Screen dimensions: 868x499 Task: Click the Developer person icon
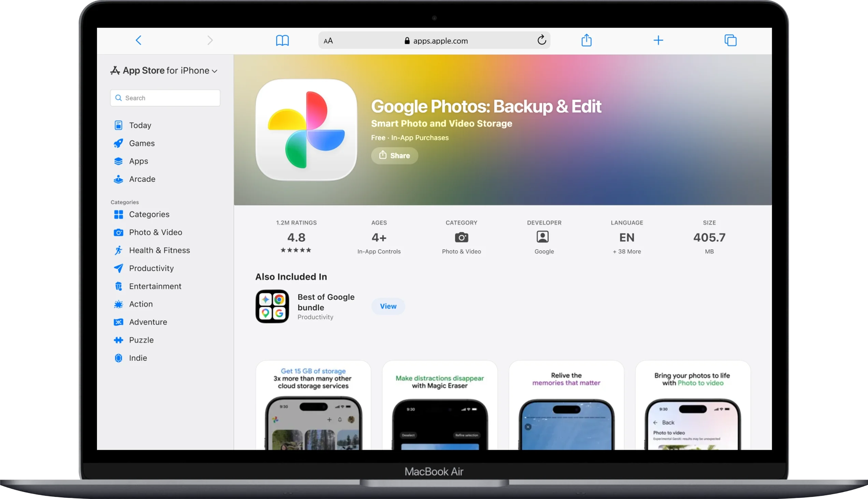[542, 237]
